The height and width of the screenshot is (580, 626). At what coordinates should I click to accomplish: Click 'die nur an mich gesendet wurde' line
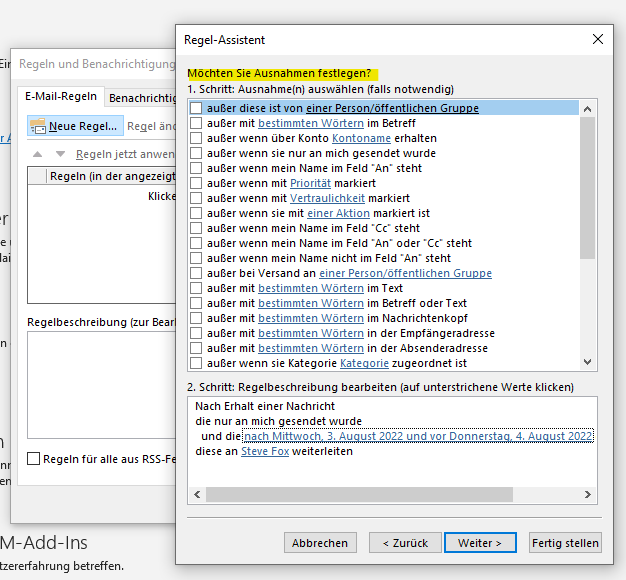(x=279, y=421)
